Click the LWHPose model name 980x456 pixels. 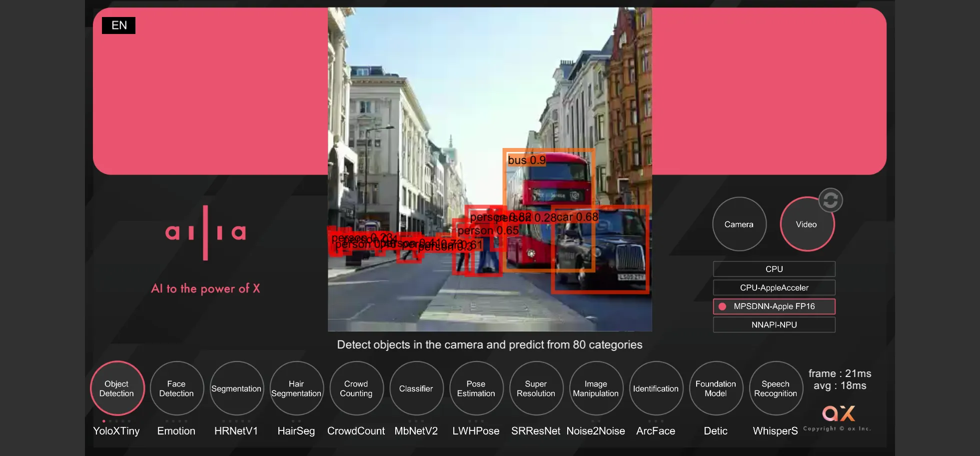pos(476,431)
